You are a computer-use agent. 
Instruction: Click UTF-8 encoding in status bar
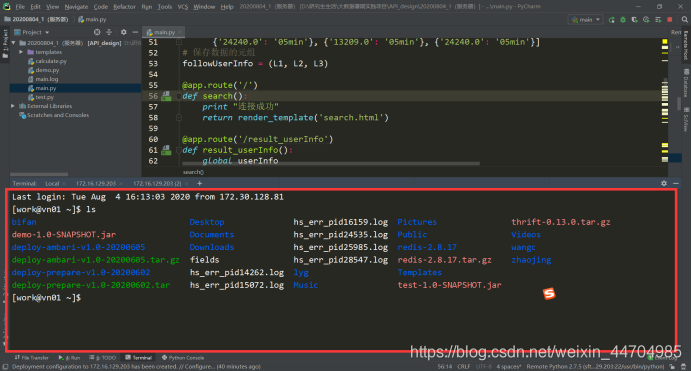(484, 367)
